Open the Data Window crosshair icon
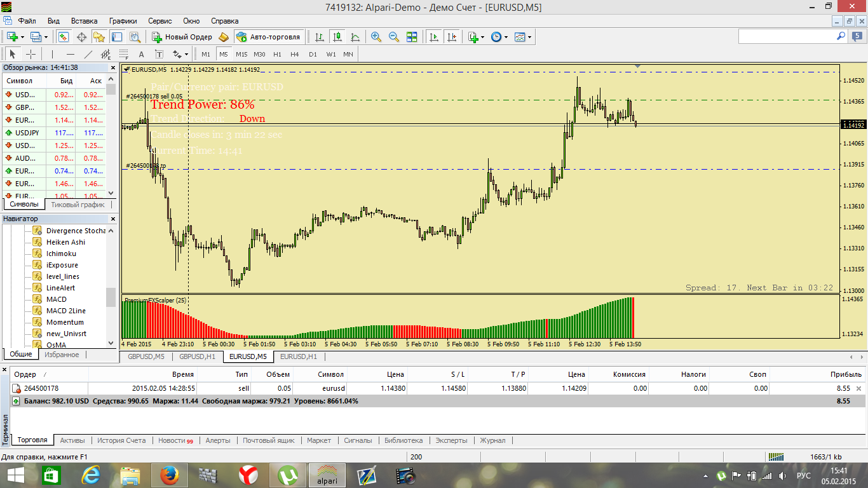 (82, 37)
